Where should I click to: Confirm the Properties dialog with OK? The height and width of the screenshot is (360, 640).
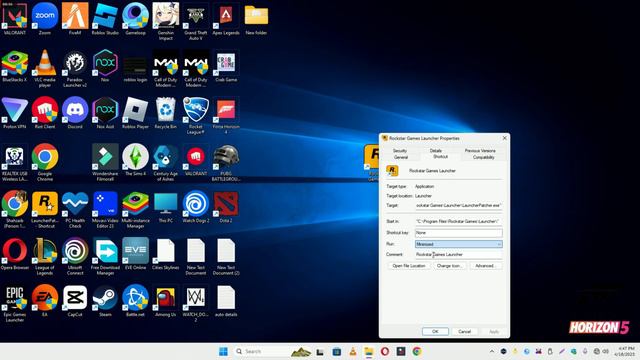click(435, 331)
